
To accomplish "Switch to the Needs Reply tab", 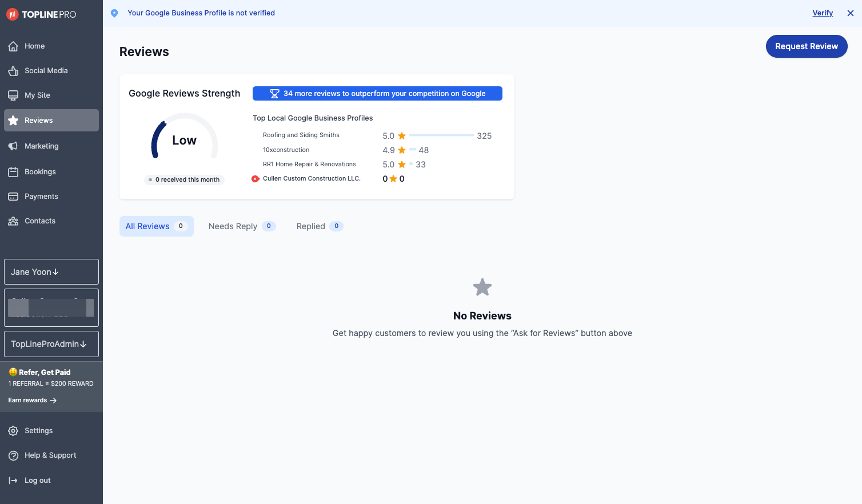I will (242, 226).
